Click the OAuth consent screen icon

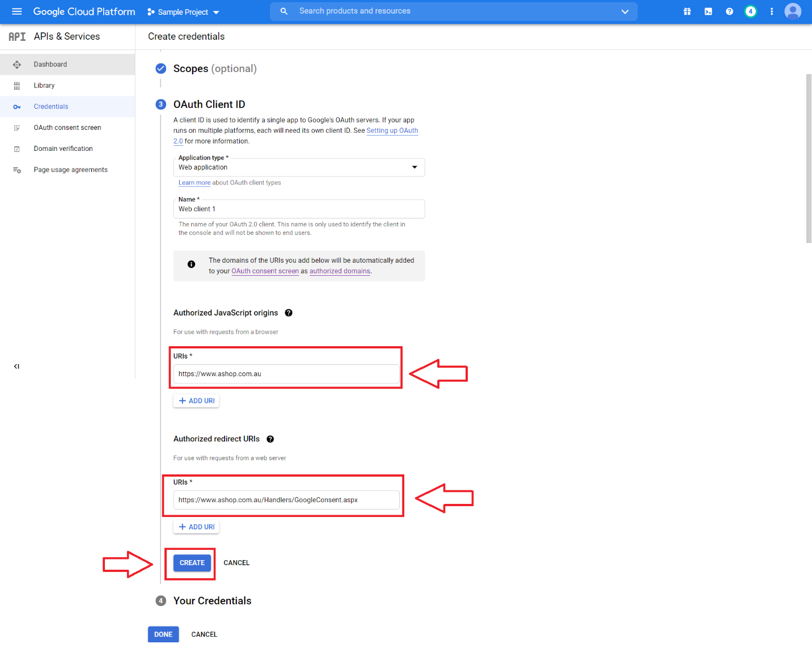(17, 128)
